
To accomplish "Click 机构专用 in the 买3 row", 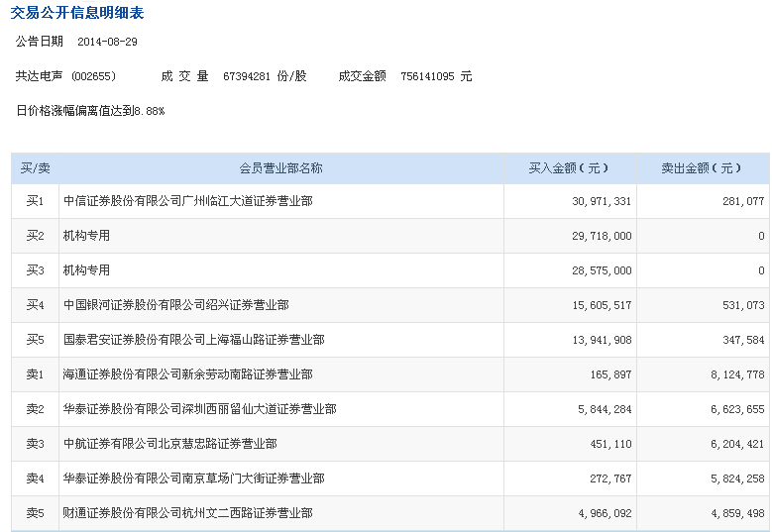I will click(x=86, y=270).
